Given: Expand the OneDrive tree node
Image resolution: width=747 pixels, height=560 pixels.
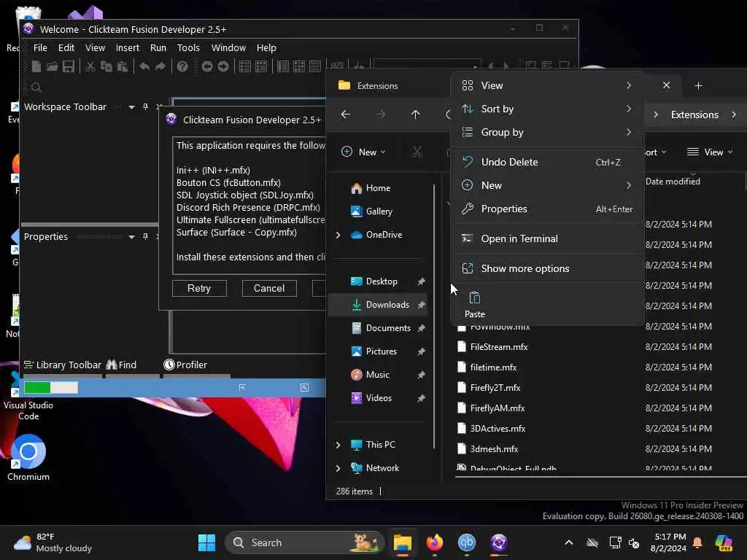Looking at the screenshot, I should point(338,235).
